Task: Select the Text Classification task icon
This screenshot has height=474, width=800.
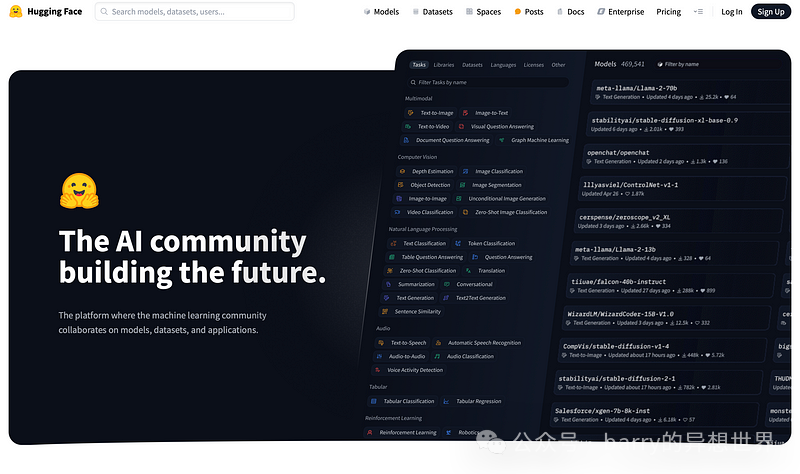Action: [x=393, y=243]
